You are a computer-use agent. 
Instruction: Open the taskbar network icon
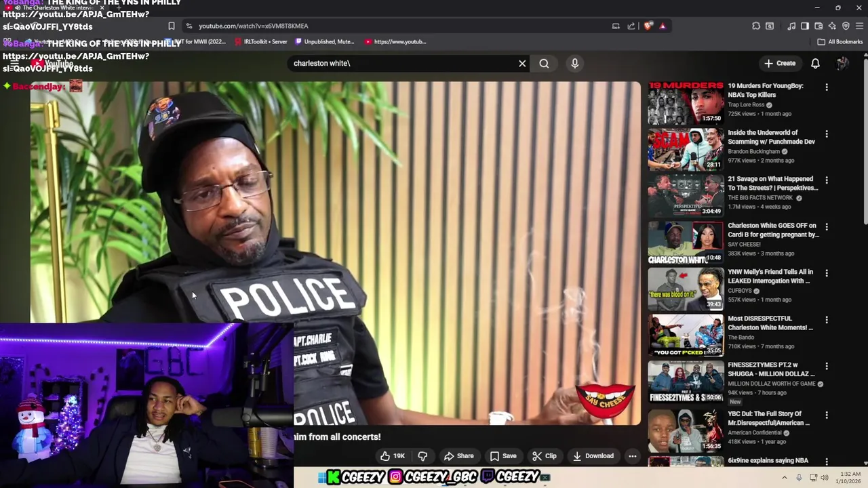click(x=813, y=477)
